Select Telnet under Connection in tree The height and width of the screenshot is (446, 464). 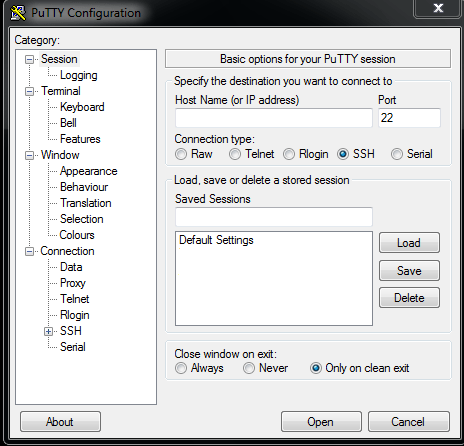[75, 299]
